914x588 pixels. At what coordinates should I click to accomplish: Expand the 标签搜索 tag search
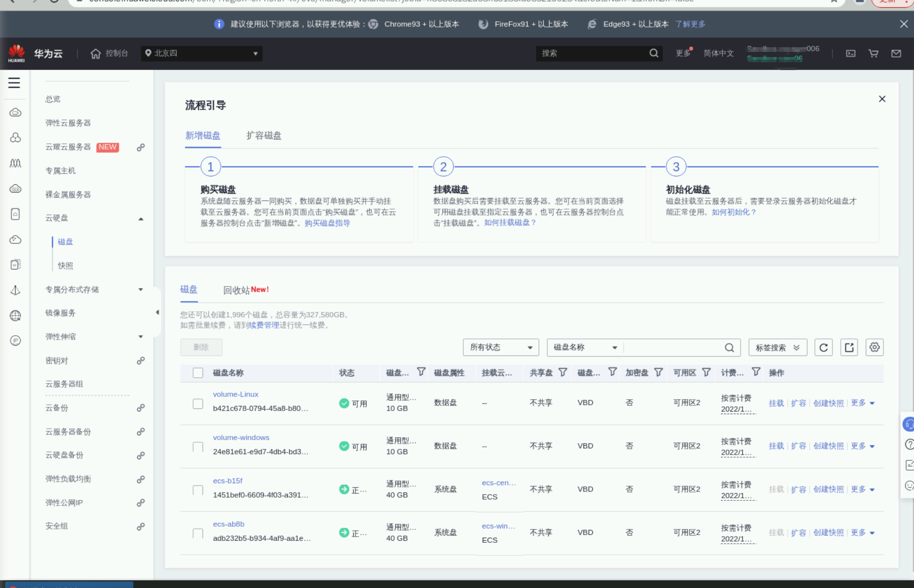pyautogui.click(x=777, y=348)
